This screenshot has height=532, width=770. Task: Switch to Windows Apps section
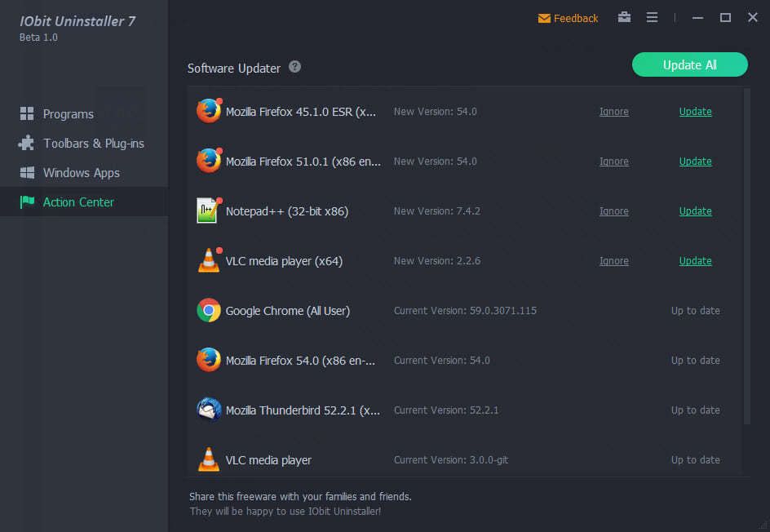coord(84,172)
